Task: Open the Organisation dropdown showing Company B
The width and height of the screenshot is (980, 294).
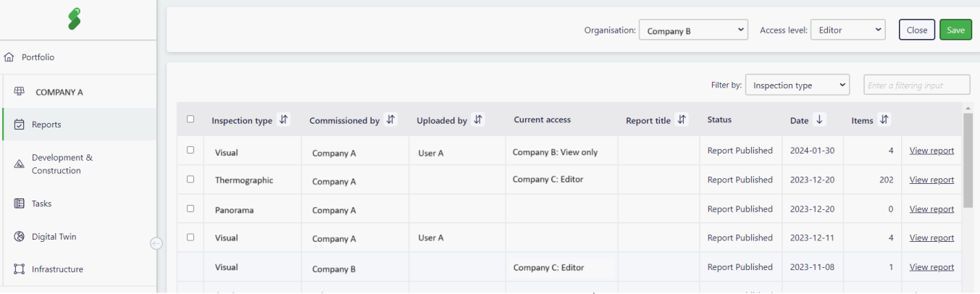Action: (693, 30)
